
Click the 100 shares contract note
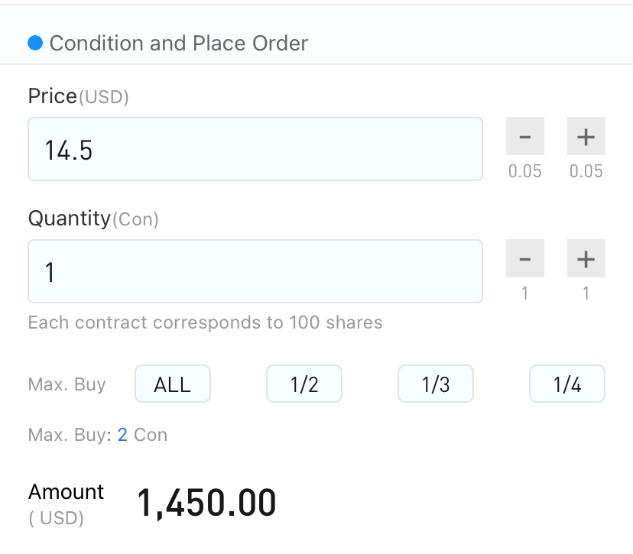(205, 323)
